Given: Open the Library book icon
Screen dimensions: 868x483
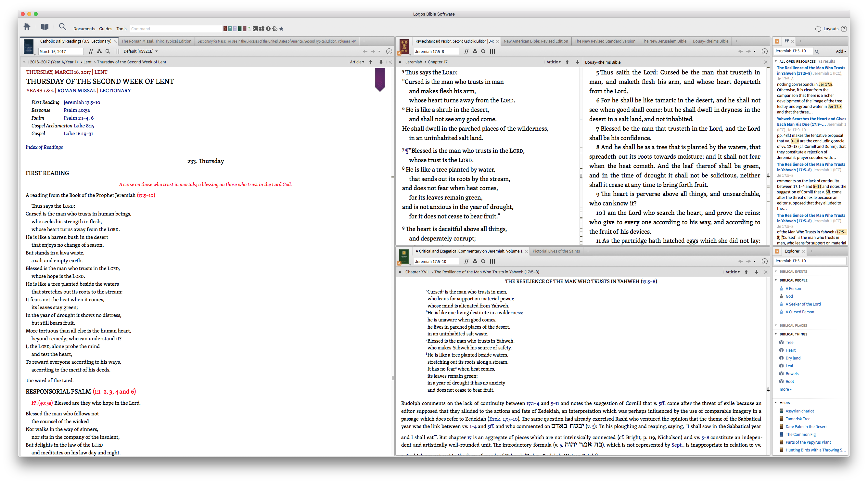Looking at the screenshot, I should tap(45, 27).
